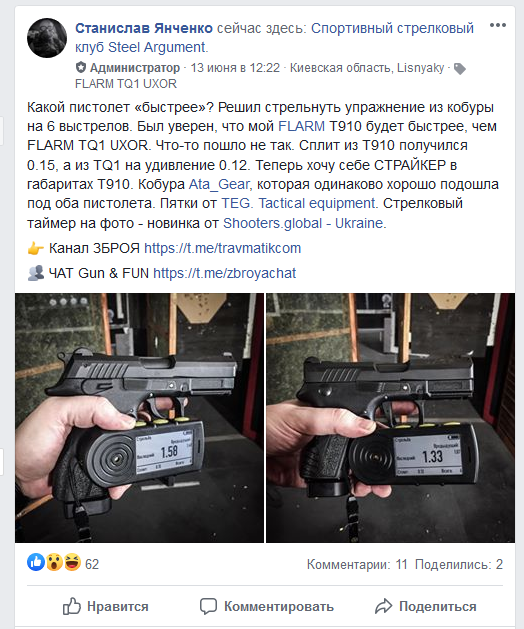Open the post options three-dots menu
524x629 pixels.
[x=498, y=25]
